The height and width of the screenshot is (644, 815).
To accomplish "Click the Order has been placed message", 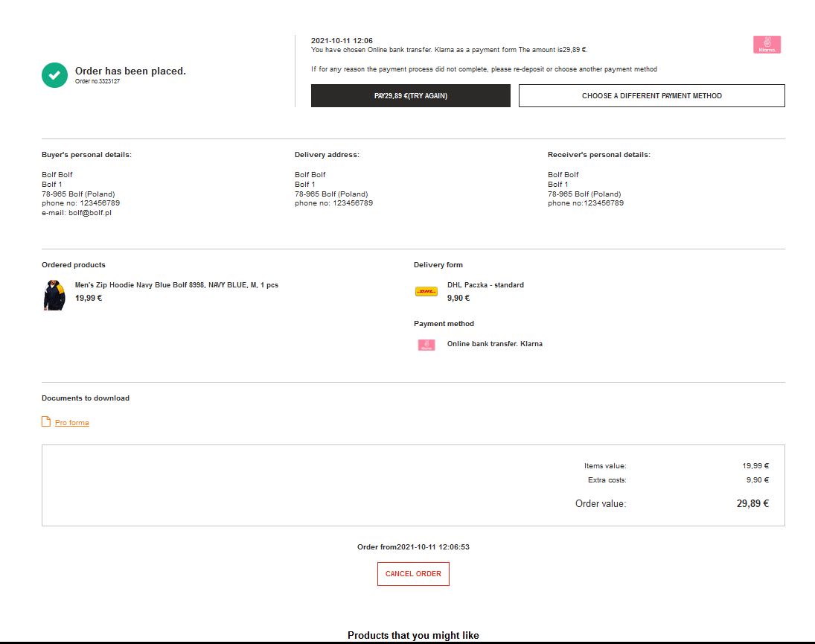I will [130, 71].
